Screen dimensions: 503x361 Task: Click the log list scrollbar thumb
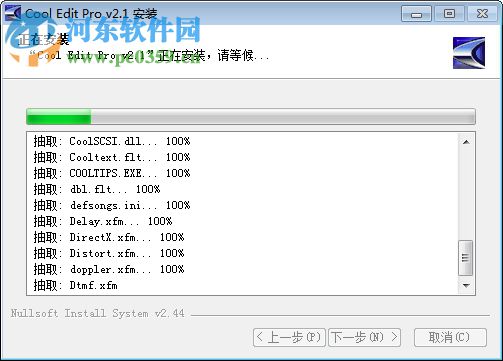pyautogui.click(x=466, y=258)
